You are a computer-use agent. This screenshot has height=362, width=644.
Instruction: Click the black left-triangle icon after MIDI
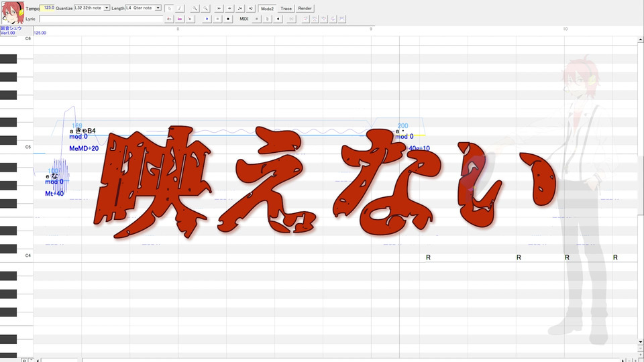click(x=278, y=19)
